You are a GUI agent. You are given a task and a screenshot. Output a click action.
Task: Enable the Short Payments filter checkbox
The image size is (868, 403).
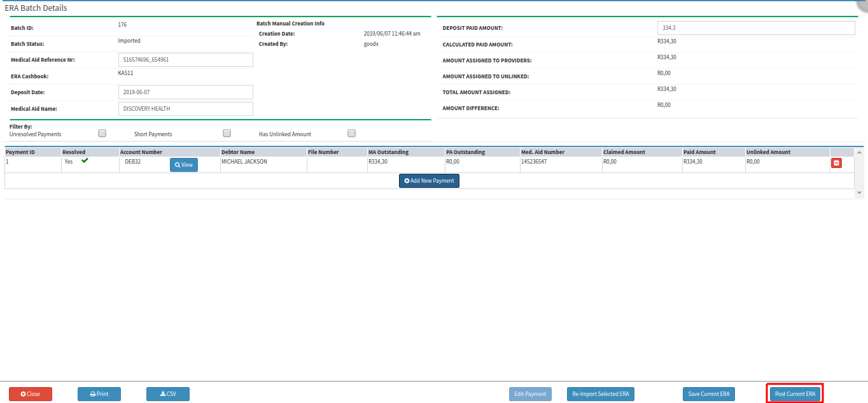coord(227,133)
